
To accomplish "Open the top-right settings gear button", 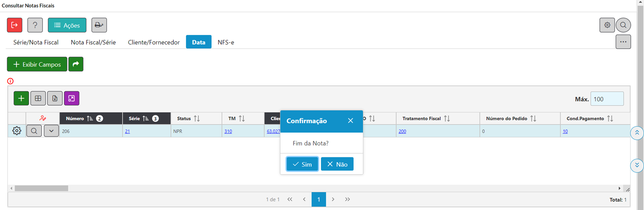I will tap(607, 25).
